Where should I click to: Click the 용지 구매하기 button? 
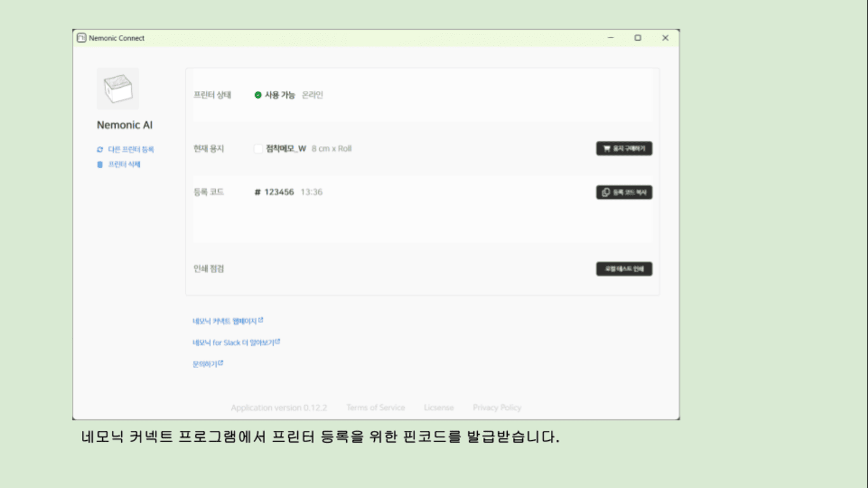624,149
